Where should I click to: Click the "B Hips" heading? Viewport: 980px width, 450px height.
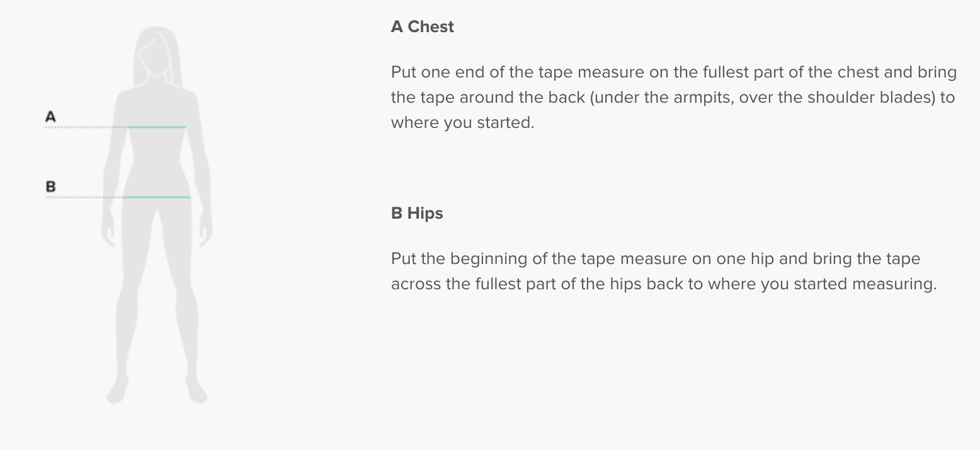coord(417,213)
